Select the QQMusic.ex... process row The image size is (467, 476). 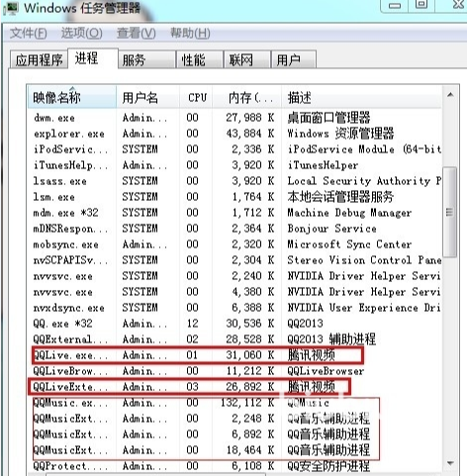point(234,403)
